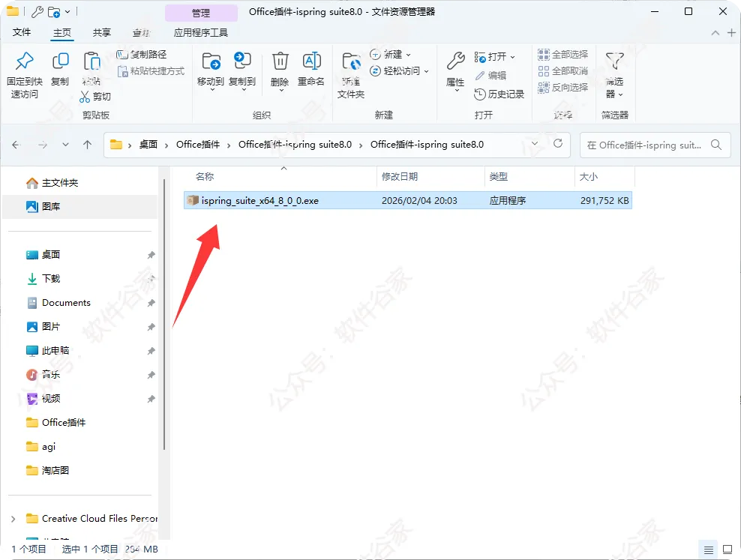Sort by Date modified (修改日期) column
The width and height of the screenshot is (741, 560).
399,177
